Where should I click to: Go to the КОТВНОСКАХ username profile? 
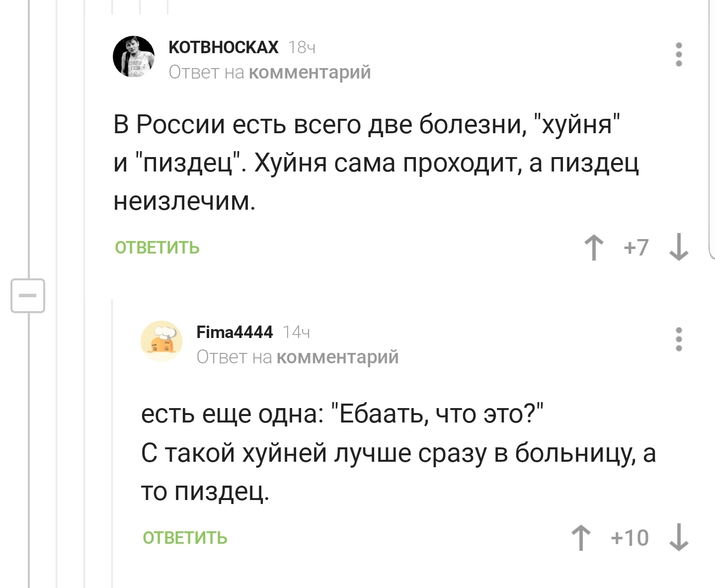click(224, 47)
